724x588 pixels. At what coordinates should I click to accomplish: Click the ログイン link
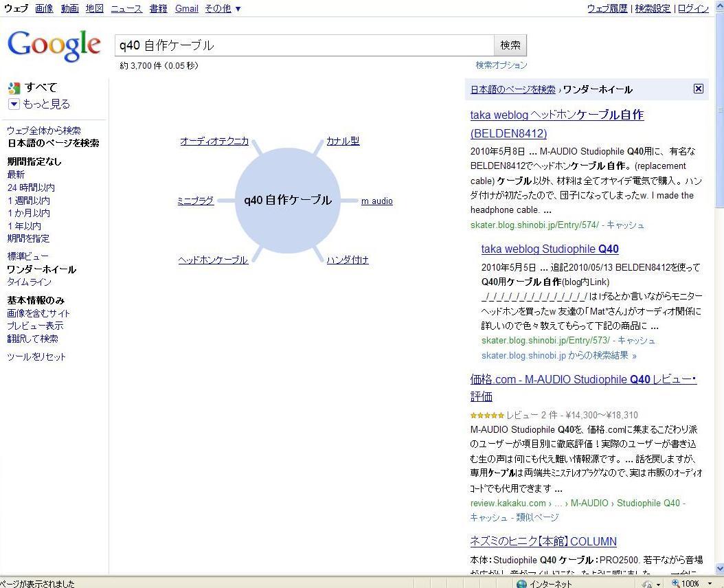pyautogui.click(x=693, y=8)
